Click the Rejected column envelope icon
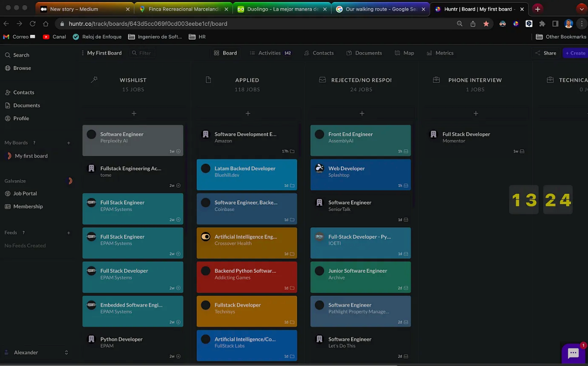 click(x=322, y=80)
